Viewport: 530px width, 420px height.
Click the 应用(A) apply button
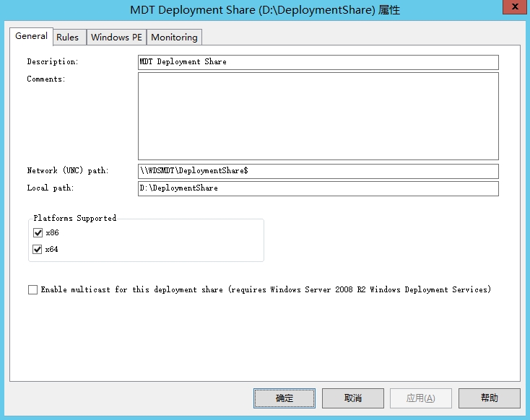click(421, 398)
